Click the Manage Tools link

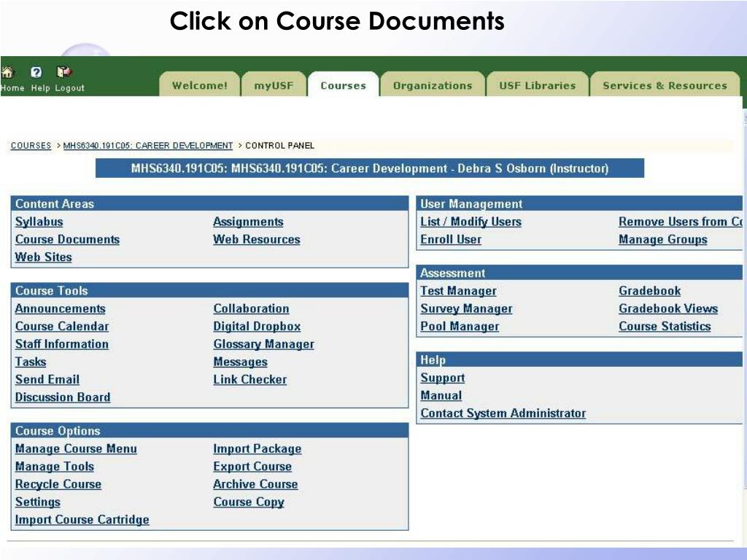(x=54, y=467)
